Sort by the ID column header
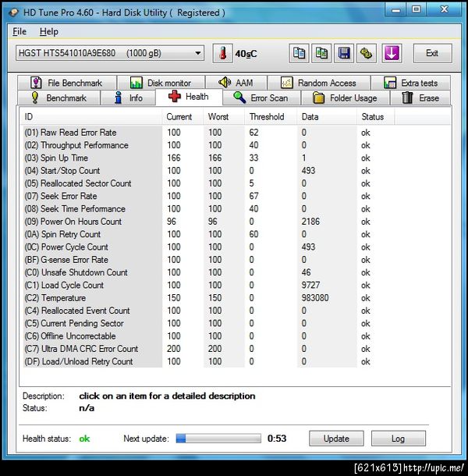The height and width of the screenshot is (476, 468). [91, 116]
